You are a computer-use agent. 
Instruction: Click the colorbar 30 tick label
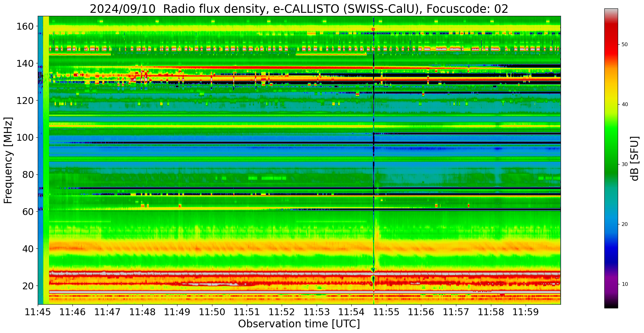point(625,164)
